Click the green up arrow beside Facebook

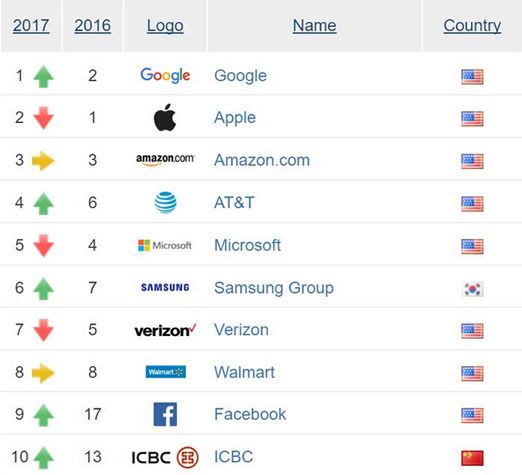(x=43, y=415)
